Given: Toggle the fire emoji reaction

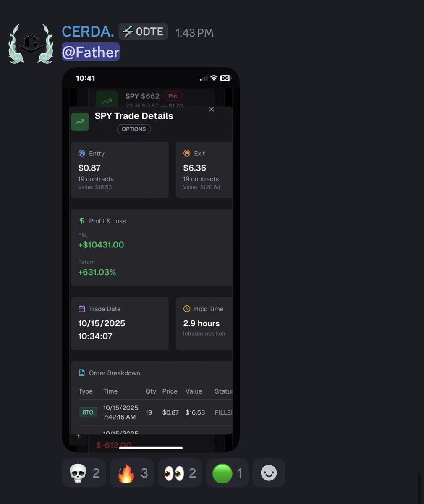Looking at the screenshot, I should pos(132,473).
